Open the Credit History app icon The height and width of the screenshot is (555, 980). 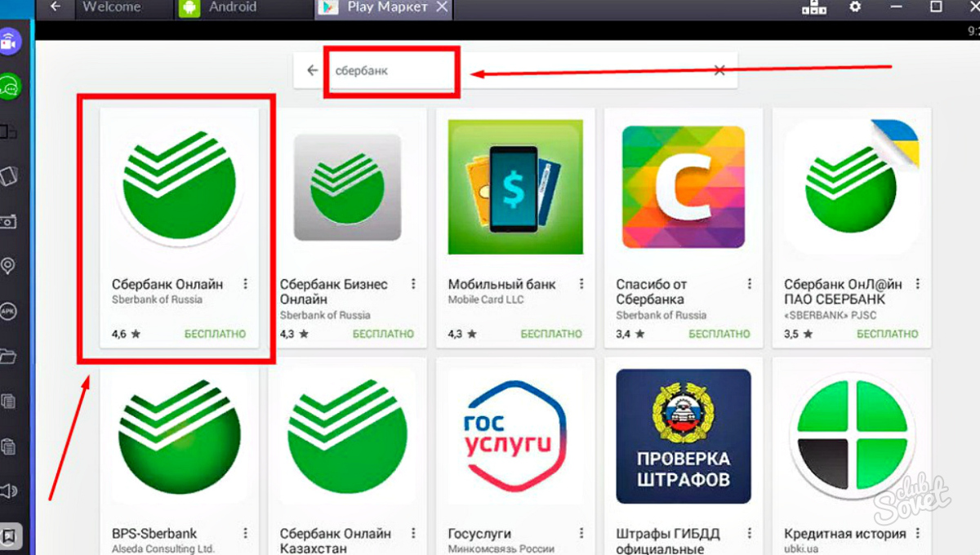852,434
